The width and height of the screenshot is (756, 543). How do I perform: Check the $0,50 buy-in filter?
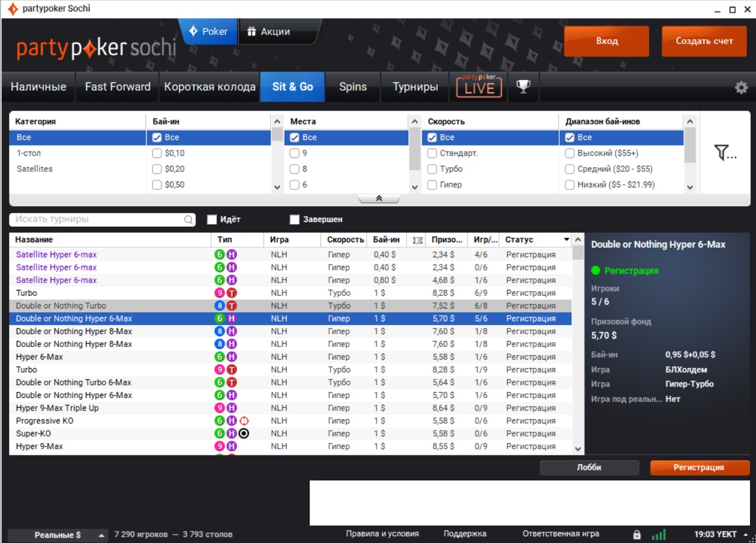pyautogui.click(x=157, y=185)
